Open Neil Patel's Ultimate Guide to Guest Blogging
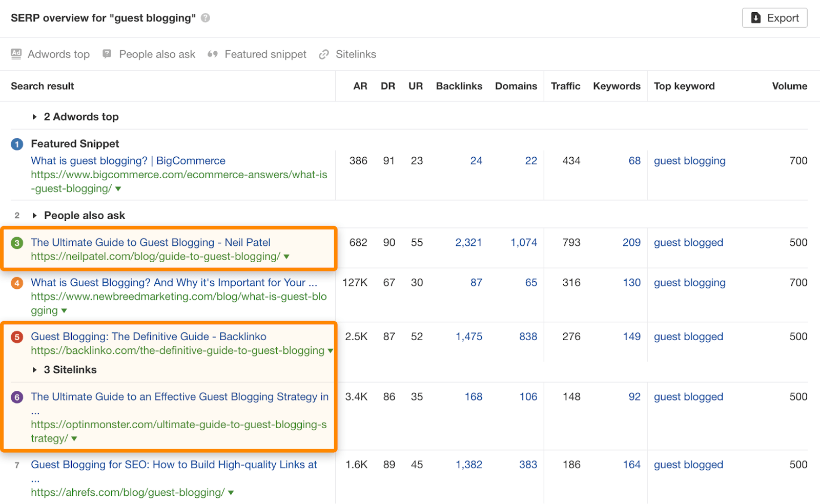Image resolution: width=820 pixels, height=504 pixels. (x=150, y=242)
